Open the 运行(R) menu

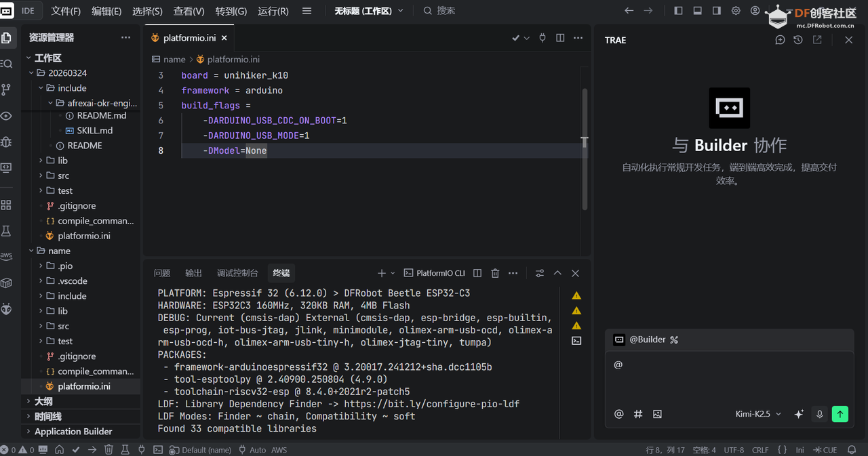point(273,11)
